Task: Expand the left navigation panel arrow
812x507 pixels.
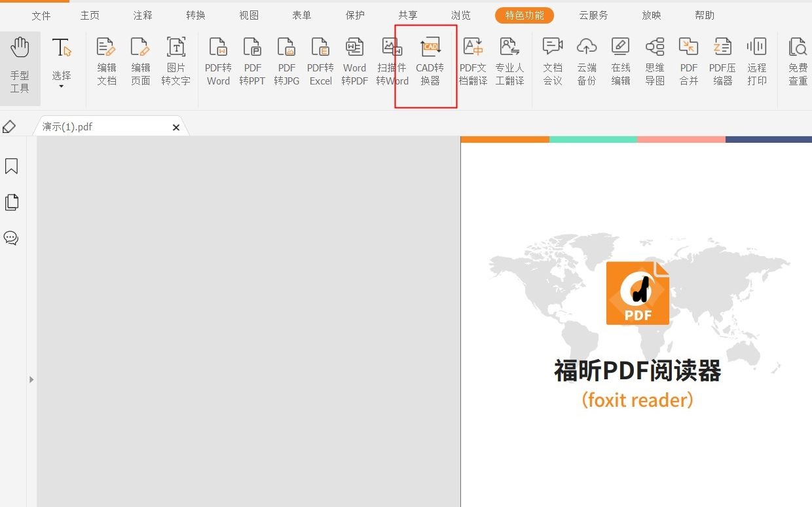Action: (x=31, y=379)
